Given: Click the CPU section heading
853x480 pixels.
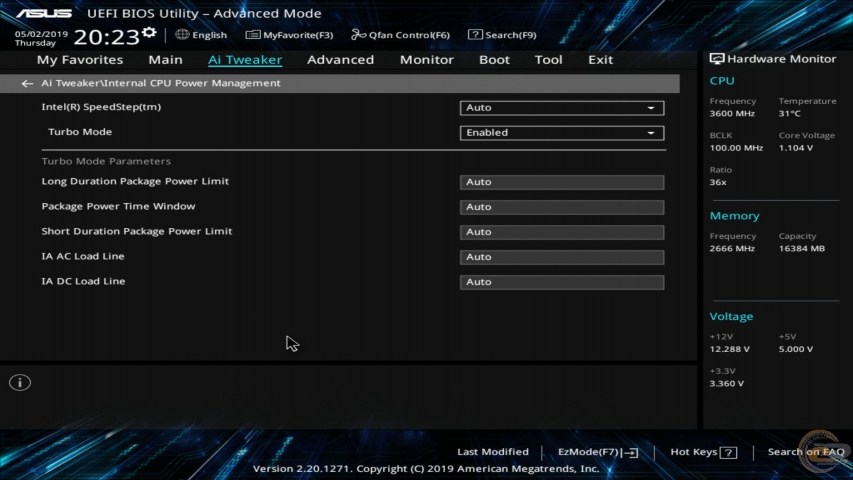Looking at the screenshot, I should click(722, 81).
